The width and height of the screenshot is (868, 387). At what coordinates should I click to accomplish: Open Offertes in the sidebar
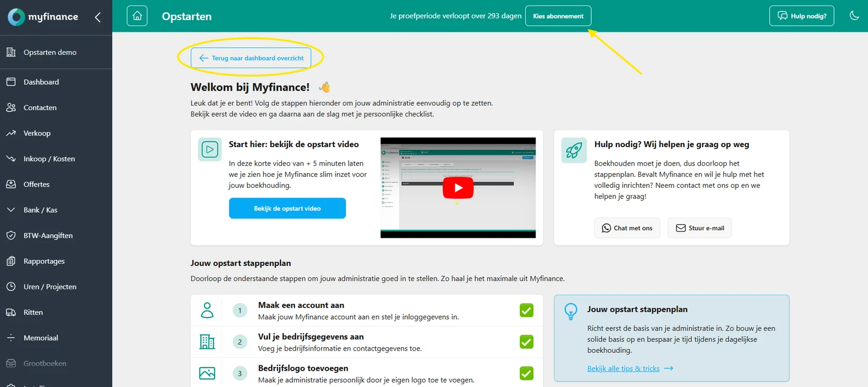coord(56,184)
